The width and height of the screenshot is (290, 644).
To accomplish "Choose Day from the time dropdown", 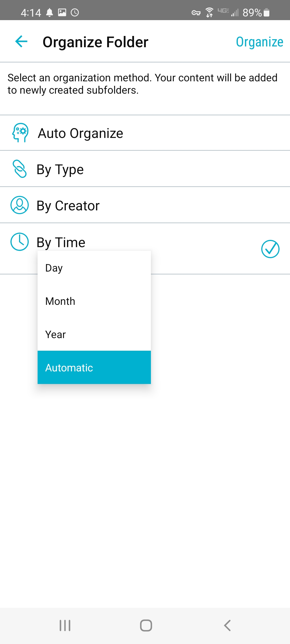I will [94, 268].
